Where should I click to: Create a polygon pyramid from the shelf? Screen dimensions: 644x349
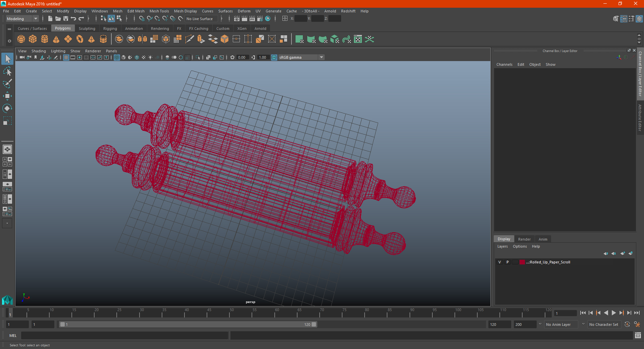click(x=92, y=39)
